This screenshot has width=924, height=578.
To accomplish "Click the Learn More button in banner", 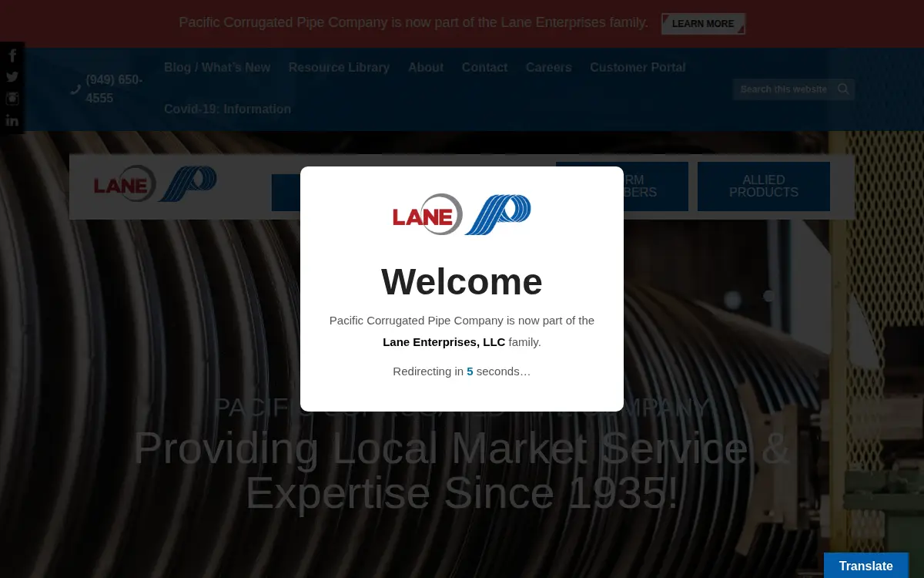I will [x=703, y=24].
